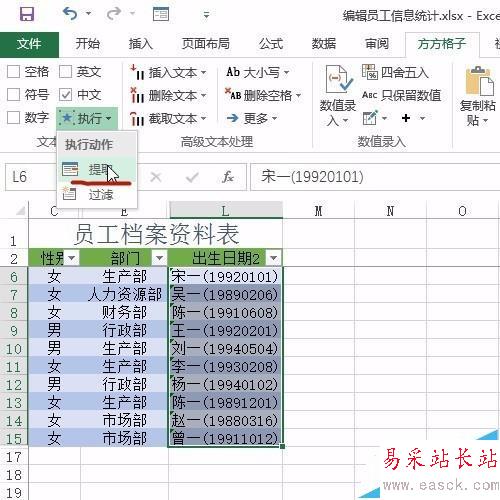500x500 pixels.
Task: Open the 截取文本 dropdown
Action: (169, 119)
